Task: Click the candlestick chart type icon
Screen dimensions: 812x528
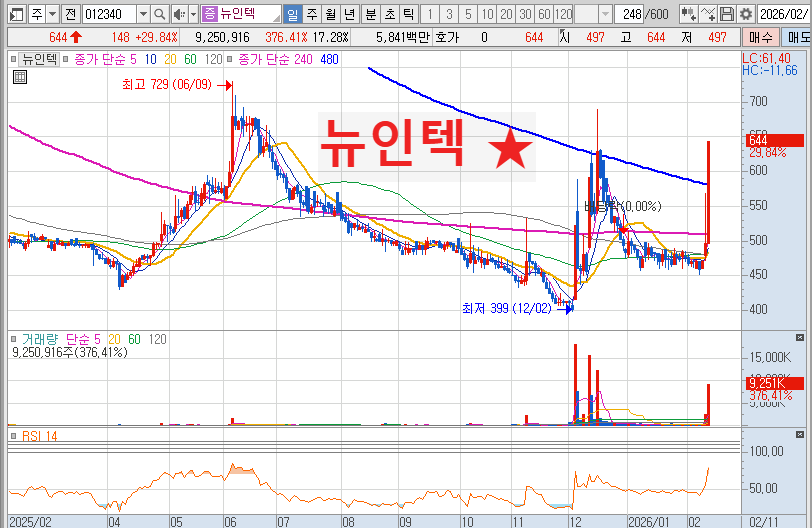Action: pyautogui.click(x=688, y=14)
